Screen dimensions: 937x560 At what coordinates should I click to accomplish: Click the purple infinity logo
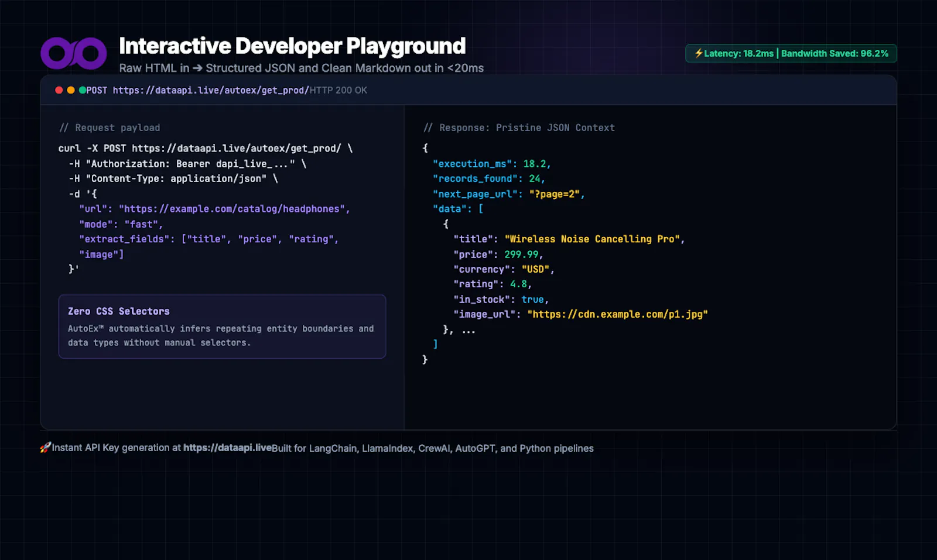[x=74, y=53]
